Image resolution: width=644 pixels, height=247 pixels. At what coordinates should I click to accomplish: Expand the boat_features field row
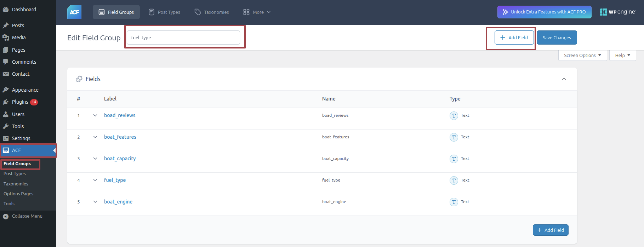coord(95,137)
